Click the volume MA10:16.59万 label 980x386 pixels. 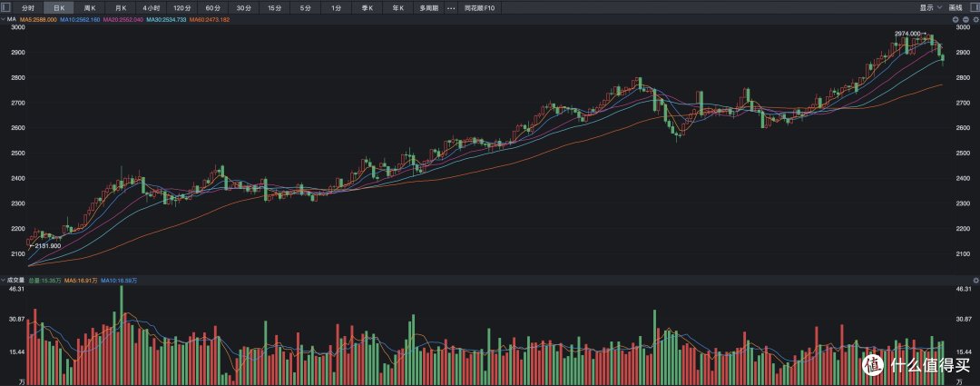(119, 281)
